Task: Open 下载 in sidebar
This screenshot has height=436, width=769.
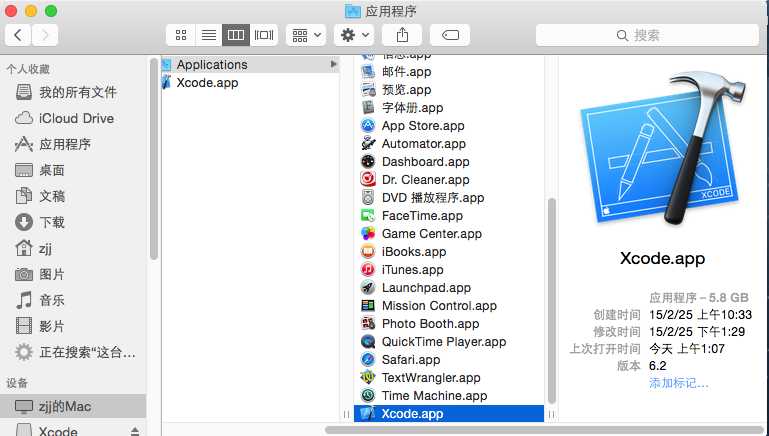Action: (74, 222)
